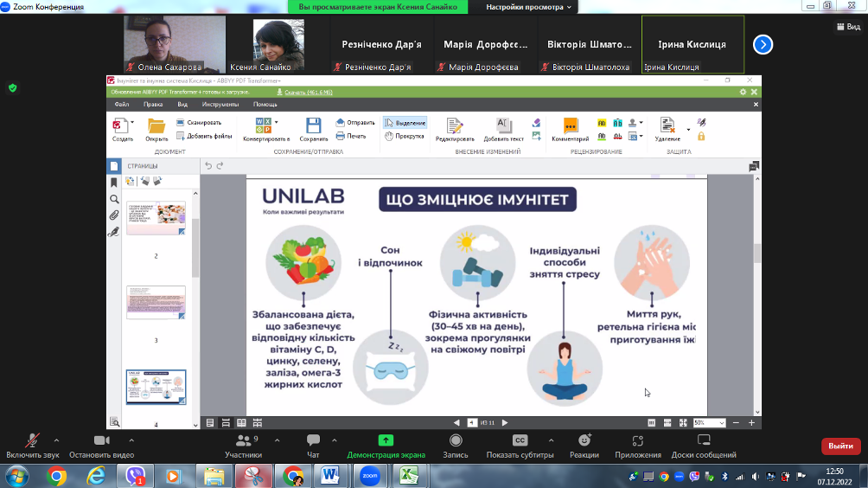Expand the Настройки просмотра dropdown

coord(529,7)
